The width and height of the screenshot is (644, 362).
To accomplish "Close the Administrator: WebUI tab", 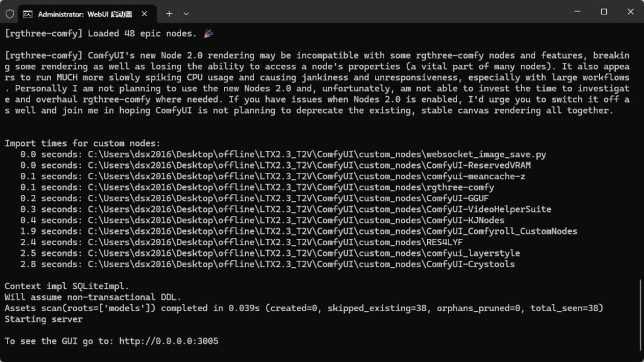I will tap(145, 13).
